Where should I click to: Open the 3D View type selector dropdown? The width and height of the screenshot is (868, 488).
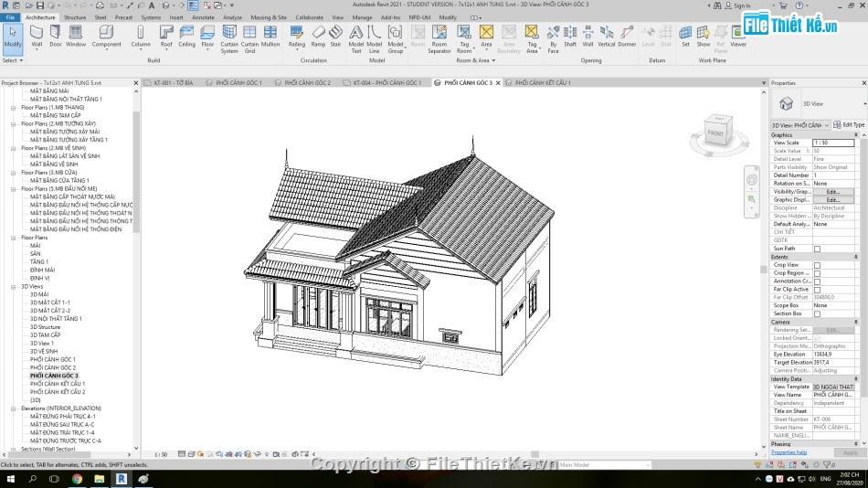coord(864,103)
